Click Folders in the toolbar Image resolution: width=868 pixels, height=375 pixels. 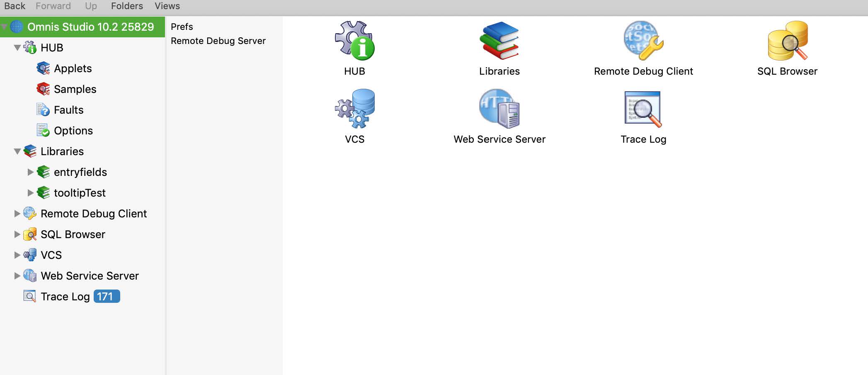tap(127, 6)
